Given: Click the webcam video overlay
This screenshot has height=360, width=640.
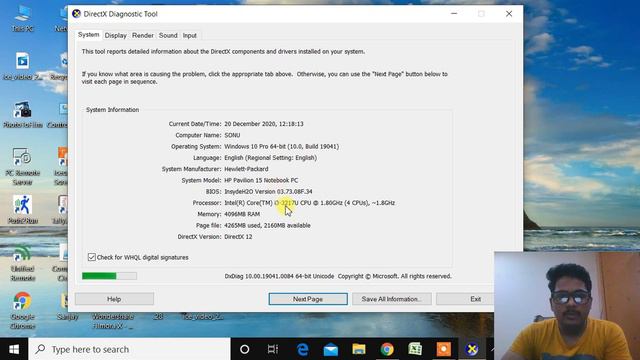Looking at the screenshot, I should pos(567,306).
